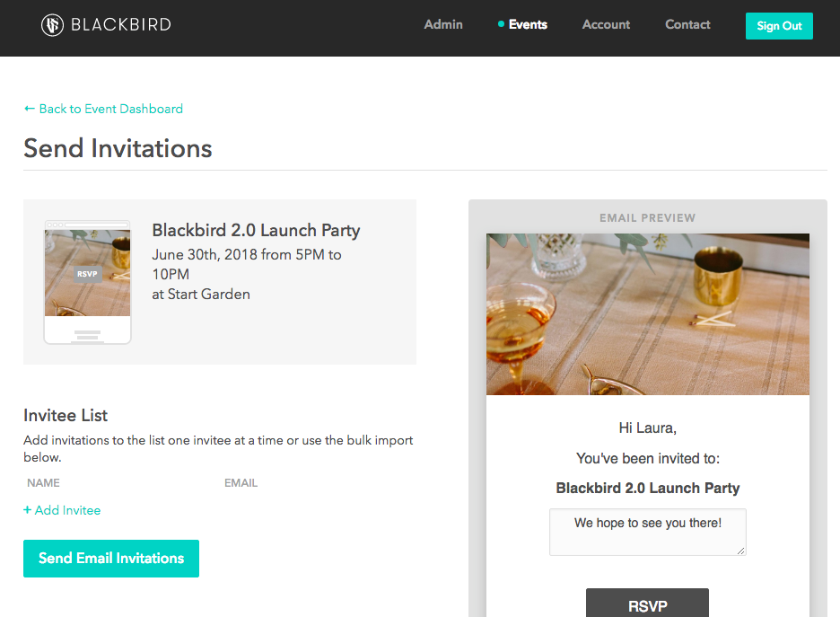Select the Events navigation item
840x617 pixels.
pyautogui.click(x=528, y=24)
